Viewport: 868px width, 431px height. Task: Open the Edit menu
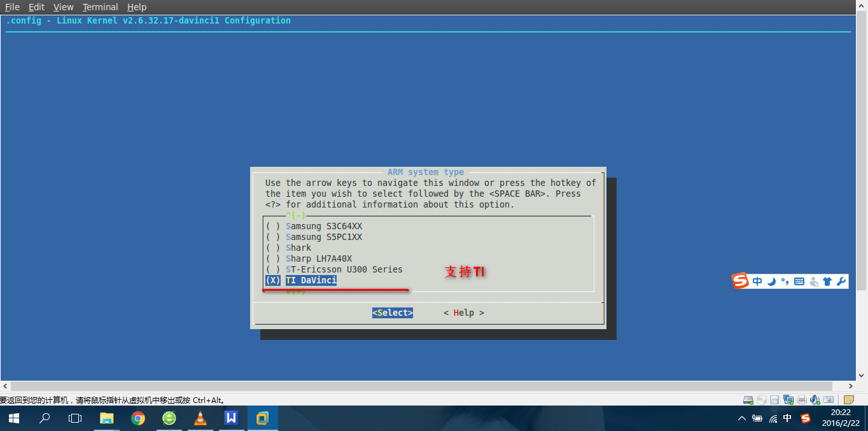click(36, 7)
